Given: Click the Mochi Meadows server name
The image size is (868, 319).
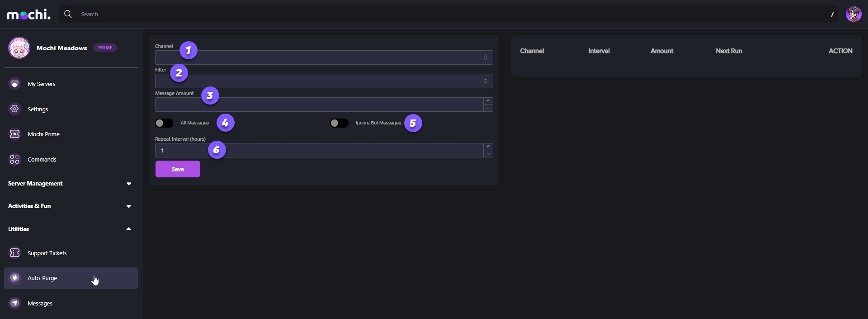Looking at the screenshot, I should point(61,48).
